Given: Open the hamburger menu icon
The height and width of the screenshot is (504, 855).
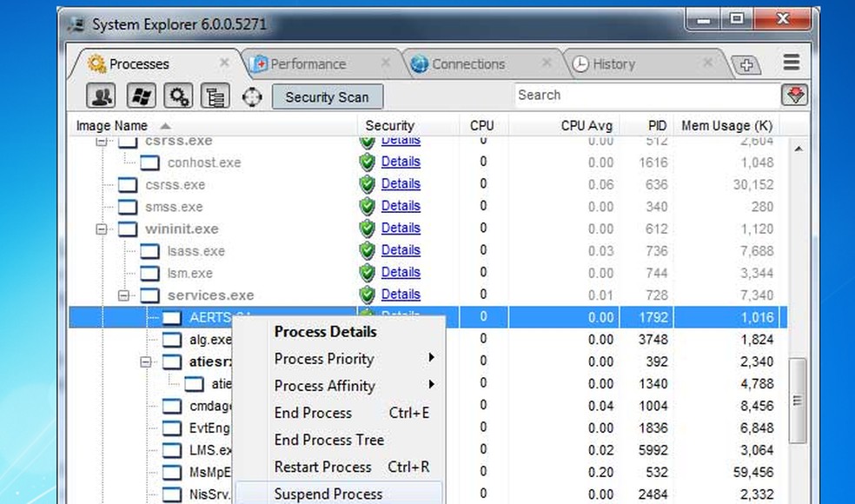Looking at the screenshot, I should pos(791,63).
